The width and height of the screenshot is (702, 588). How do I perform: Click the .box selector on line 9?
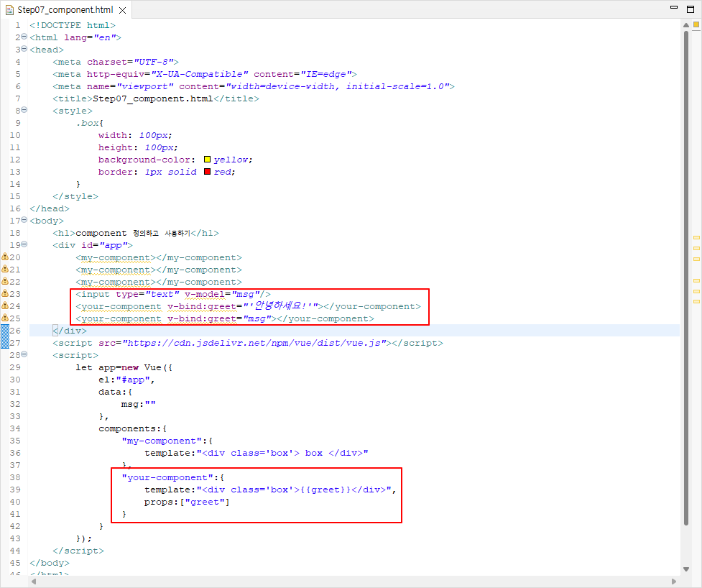[87, 123]
